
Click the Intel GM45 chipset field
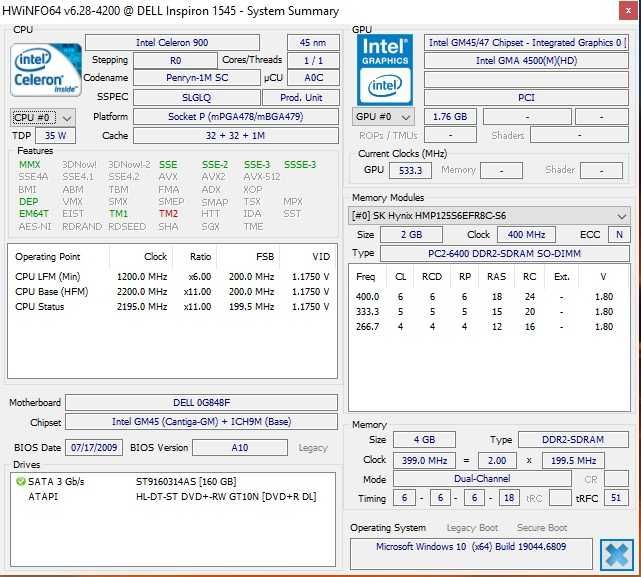tap(202, 422)
